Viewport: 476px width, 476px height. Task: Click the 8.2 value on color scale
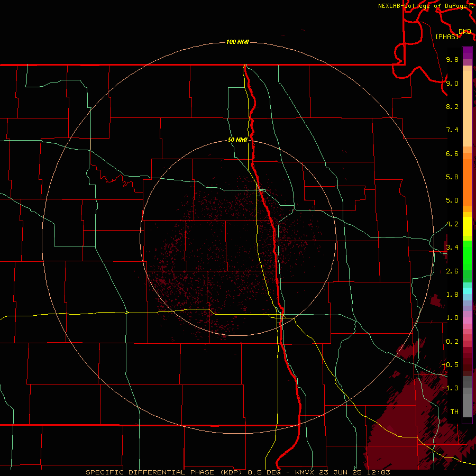pos(452,106)
